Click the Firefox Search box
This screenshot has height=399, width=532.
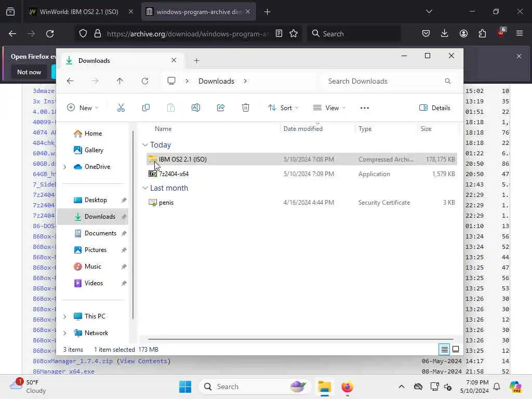(354, 34)
